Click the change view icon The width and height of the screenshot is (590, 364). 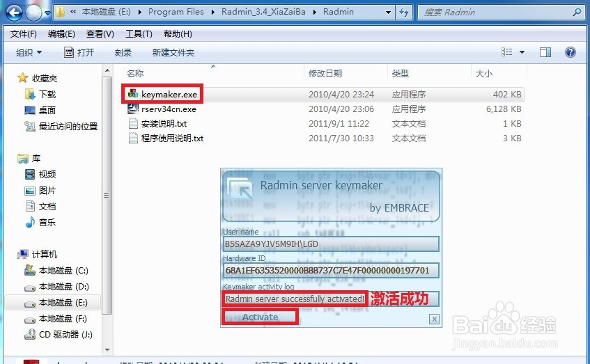pyautogui.click(x=507, y=52)
